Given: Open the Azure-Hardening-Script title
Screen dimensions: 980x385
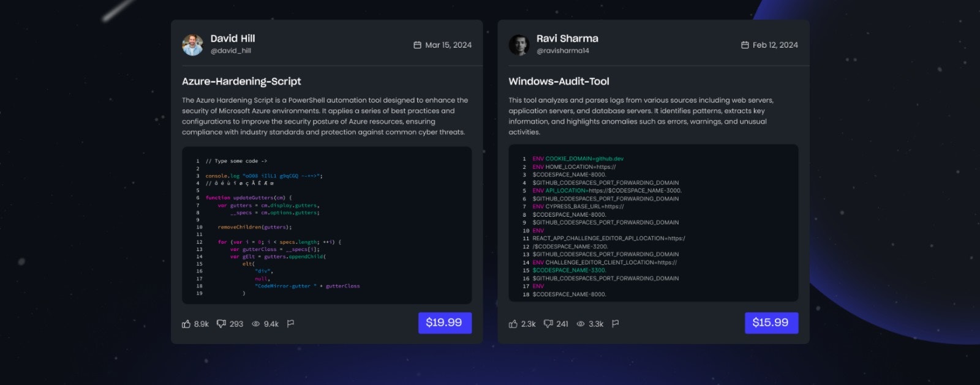Looking at the screenshot, I should coord(241,81).
